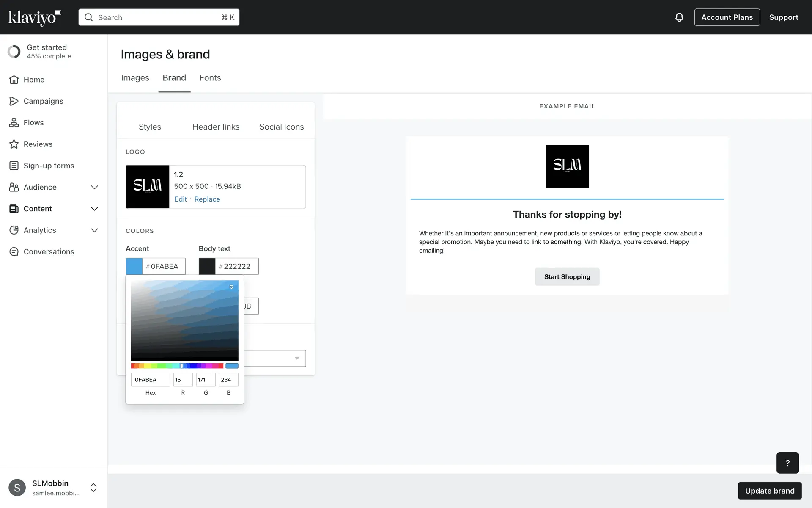
Task: Collapse the Content section chevron
Action: [94, 209]
